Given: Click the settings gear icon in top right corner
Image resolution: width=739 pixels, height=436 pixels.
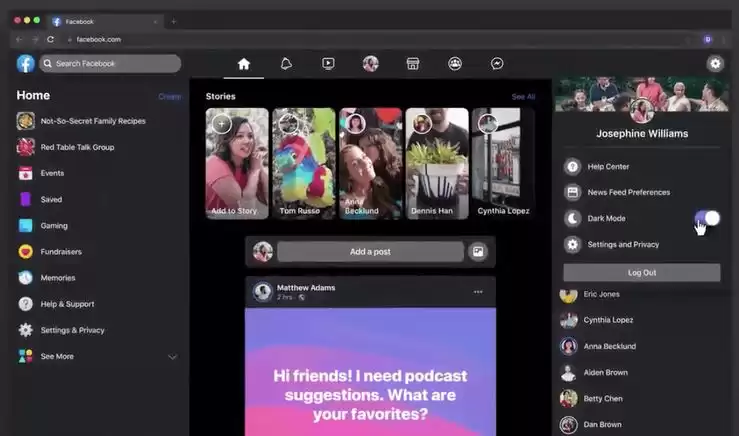Looking at the screenshot, I should pyautogui.click(x=715, y=64).
